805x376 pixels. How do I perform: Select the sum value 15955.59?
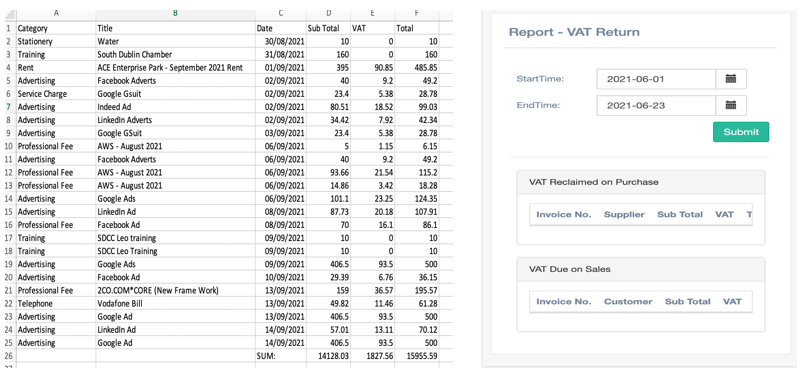tap(416, 355)
